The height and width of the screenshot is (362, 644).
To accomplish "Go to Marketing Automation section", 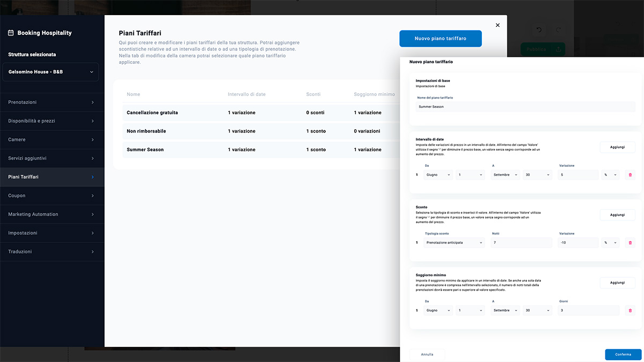I will tap(52, 215).
